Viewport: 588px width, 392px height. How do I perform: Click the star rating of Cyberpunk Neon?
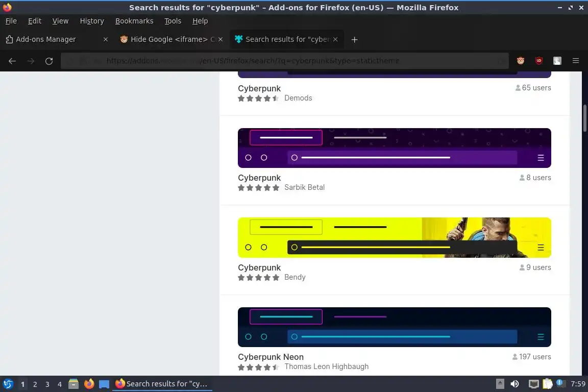tap(258, 367)
